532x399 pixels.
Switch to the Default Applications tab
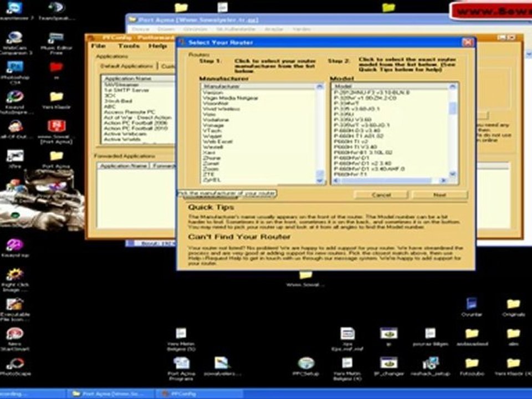(x=127, y=66)
